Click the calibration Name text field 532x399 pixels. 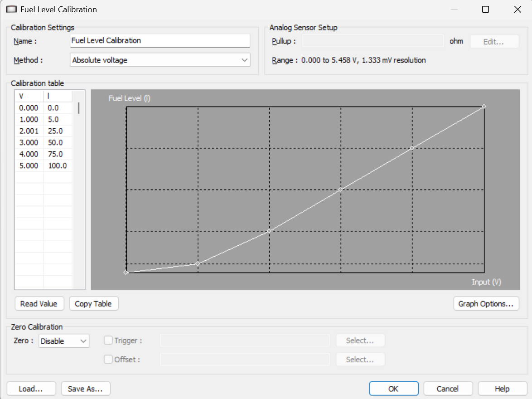click(x=160, y=41)
